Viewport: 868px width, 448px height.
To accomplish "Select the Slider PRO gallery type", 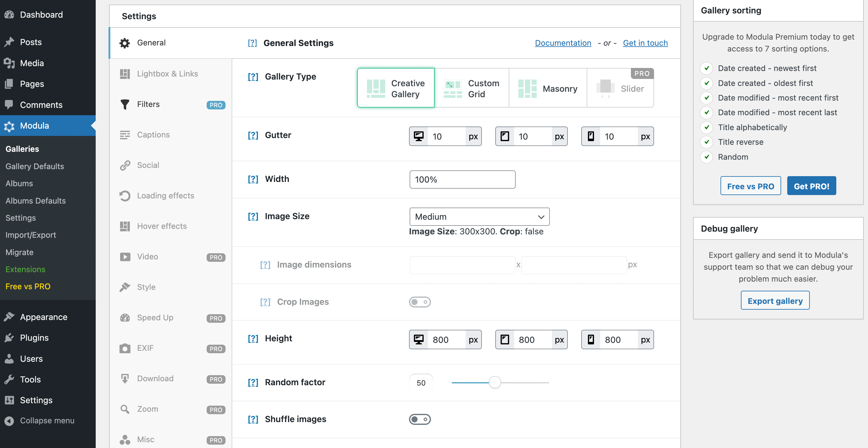I will pyautogui.click(x=621, y=88).
